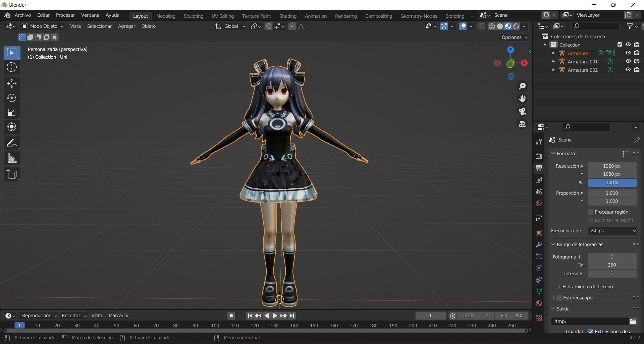Viewport: 644px width, 344px height.
Task: Enable Estereoscopía checkbox
Action: coord(559,298)
